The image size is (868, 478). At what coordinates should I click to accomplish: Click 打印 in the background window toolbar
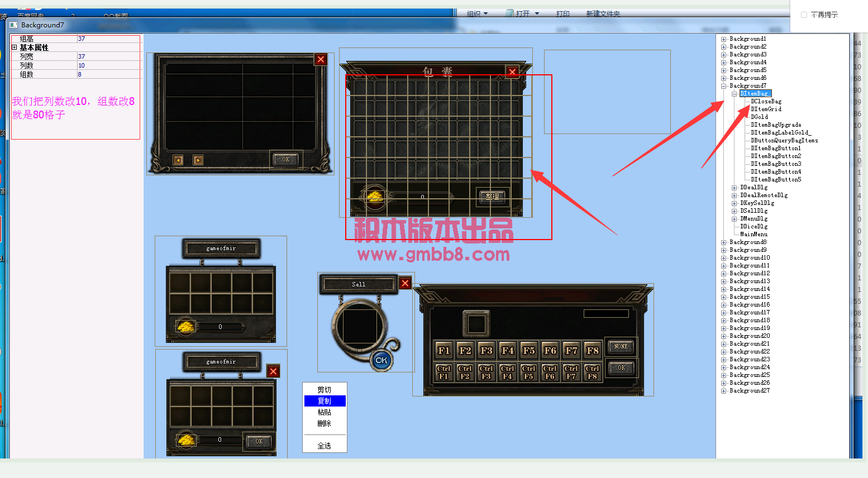click(x=563, y=14)
